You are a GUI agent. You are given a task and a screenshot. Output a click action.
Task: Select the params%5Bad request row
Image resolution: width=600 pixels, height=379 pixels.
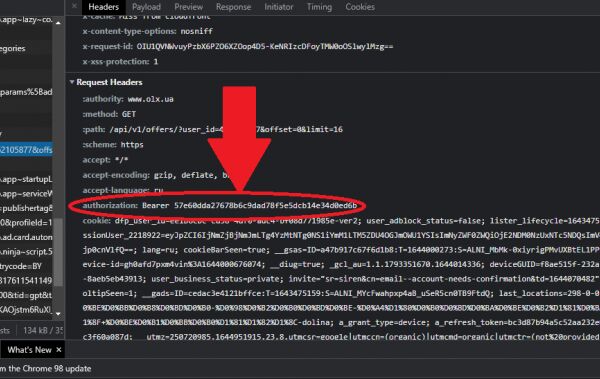click(26, 92)
